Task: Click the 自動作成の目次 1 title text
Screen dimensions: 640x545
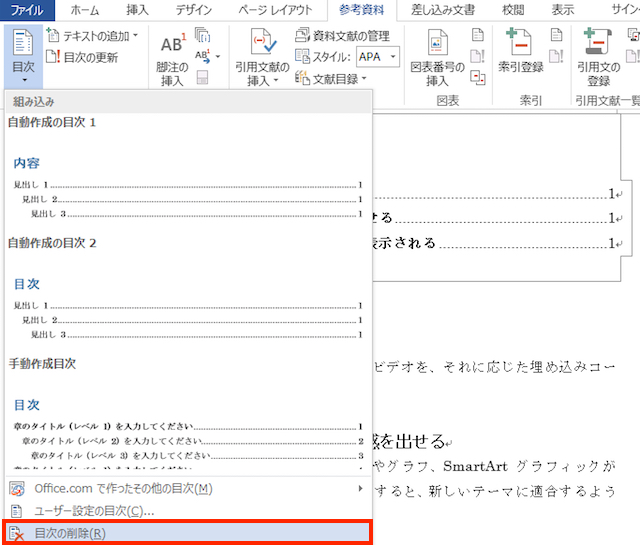Action: 52,122
